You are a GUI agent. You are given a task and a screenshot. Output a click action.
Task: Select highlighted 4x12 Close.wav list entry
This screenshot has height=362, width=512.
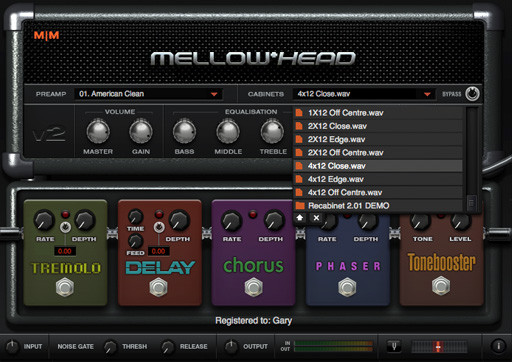click(x=378, y=166)
